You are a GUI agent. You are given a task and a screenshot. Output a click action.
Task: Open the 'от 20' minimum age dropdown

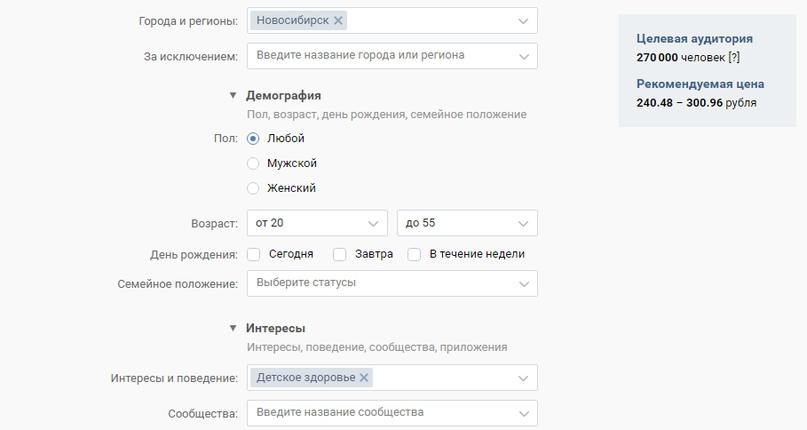[317, 223]
